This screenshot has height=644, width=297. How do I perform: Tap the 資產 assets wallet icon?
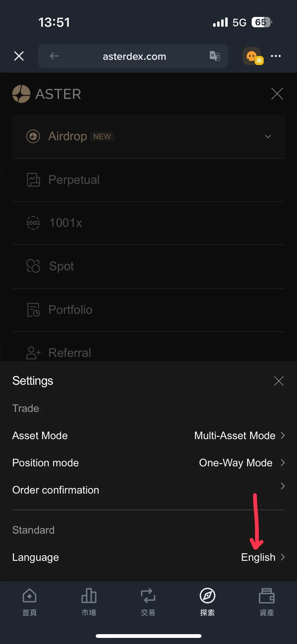pos(267,596)
